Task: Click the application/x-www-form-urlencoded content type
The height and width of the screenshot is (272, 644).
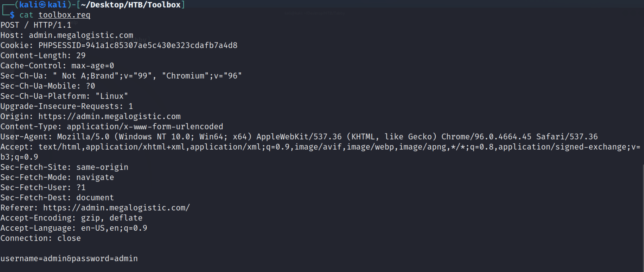Action: click(145, 127)
